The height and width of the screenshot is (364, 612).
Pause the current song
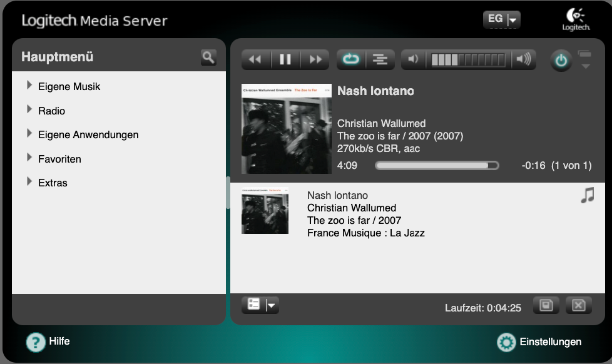pyautogui.click(x=285, y=60)
